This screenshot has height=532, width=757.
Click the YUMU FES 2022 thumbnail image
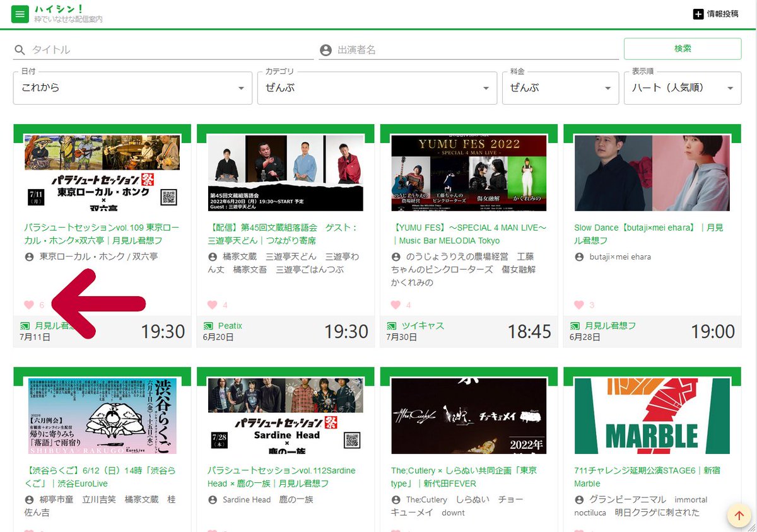pos(469,173)
